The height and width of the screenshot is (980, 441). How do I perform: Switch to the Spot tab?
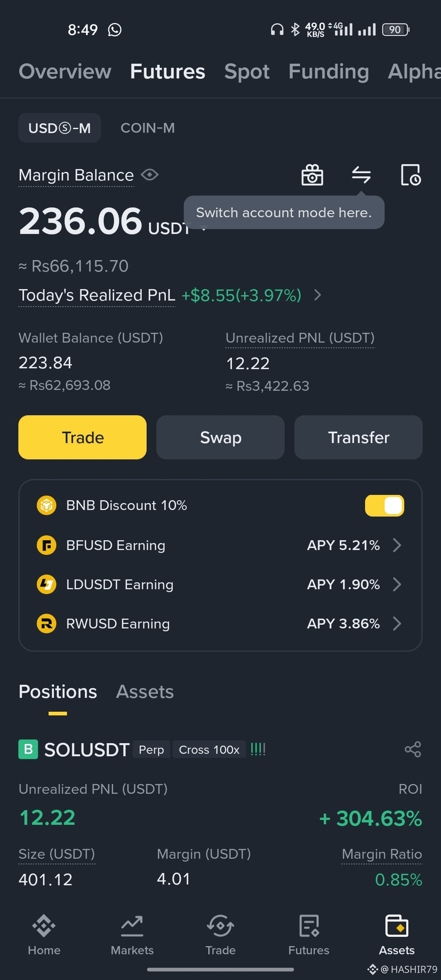point(247,71)
